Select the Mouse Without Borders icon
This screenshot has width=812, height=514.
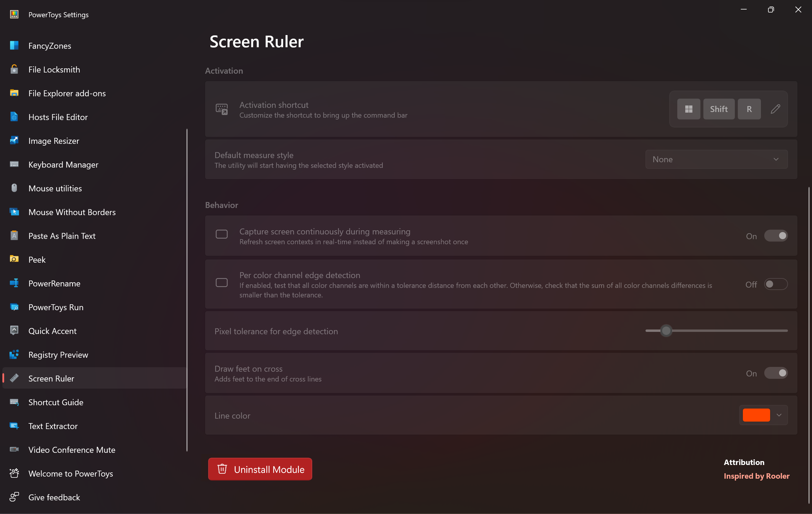coord(14,212)
